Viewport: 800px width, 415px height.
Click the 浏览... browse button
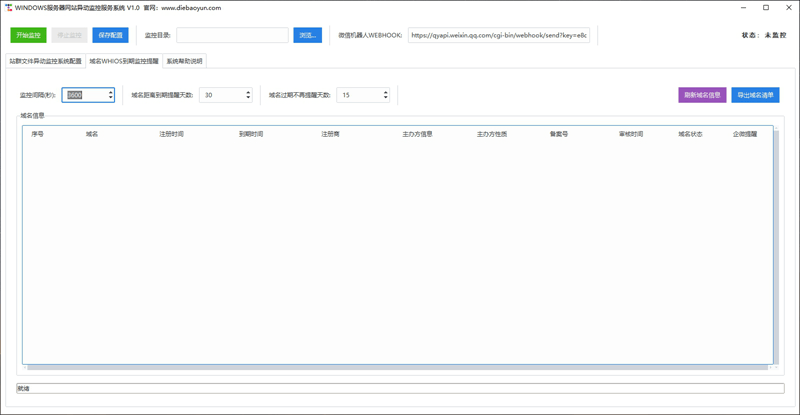point(308,35)
